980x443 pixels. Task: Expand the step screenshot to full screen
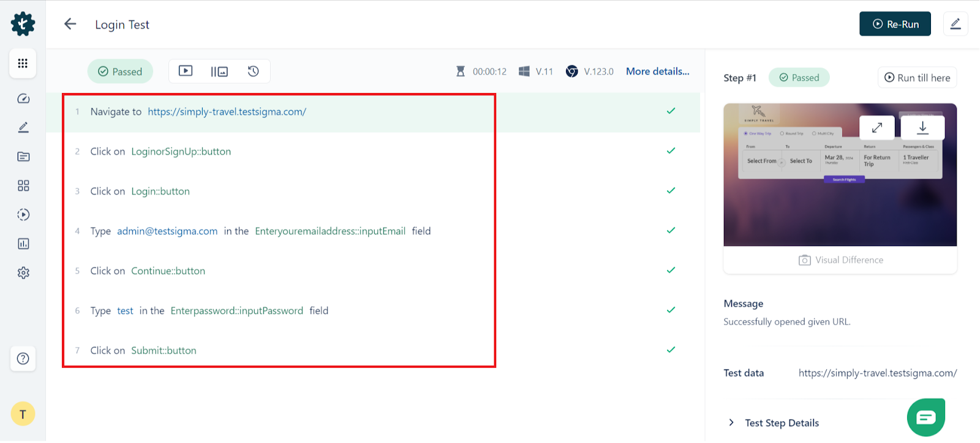pyautogui.click(x=877, y=128)
